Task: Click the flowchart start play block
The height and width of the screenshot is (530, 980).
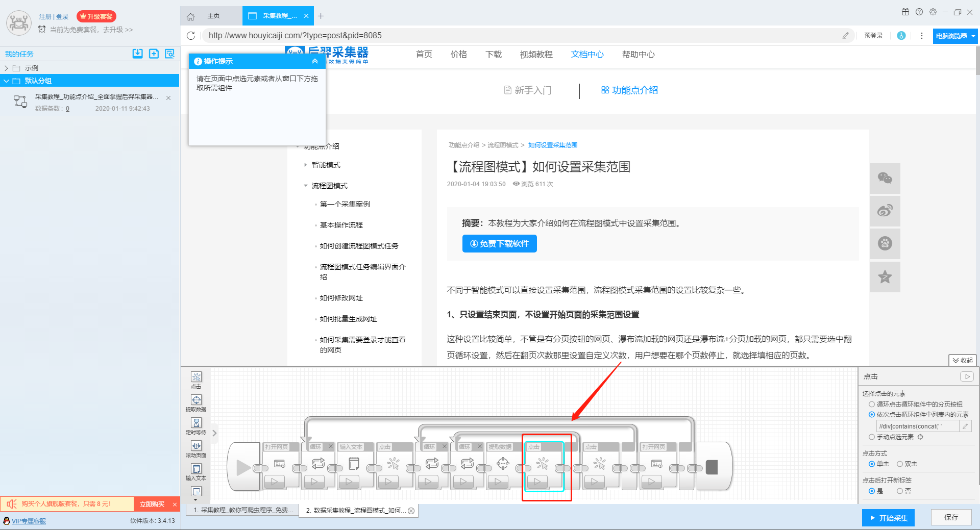Action: coord(243,467)
